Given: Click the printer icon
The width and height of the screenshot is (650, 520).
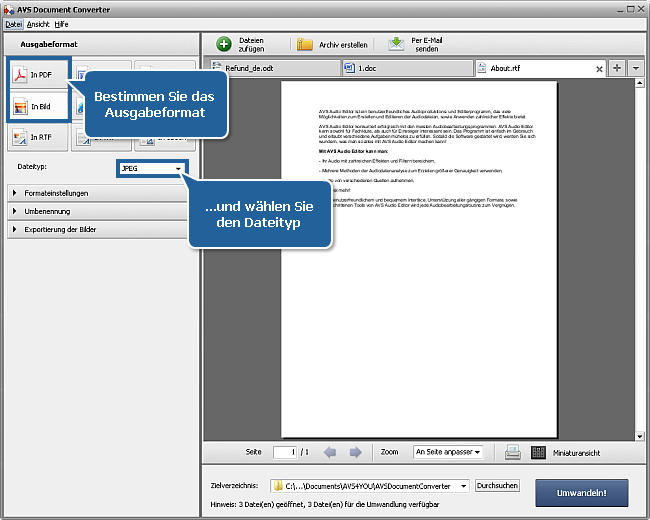Looking at the screenshot, I should [x=513, y=452].
